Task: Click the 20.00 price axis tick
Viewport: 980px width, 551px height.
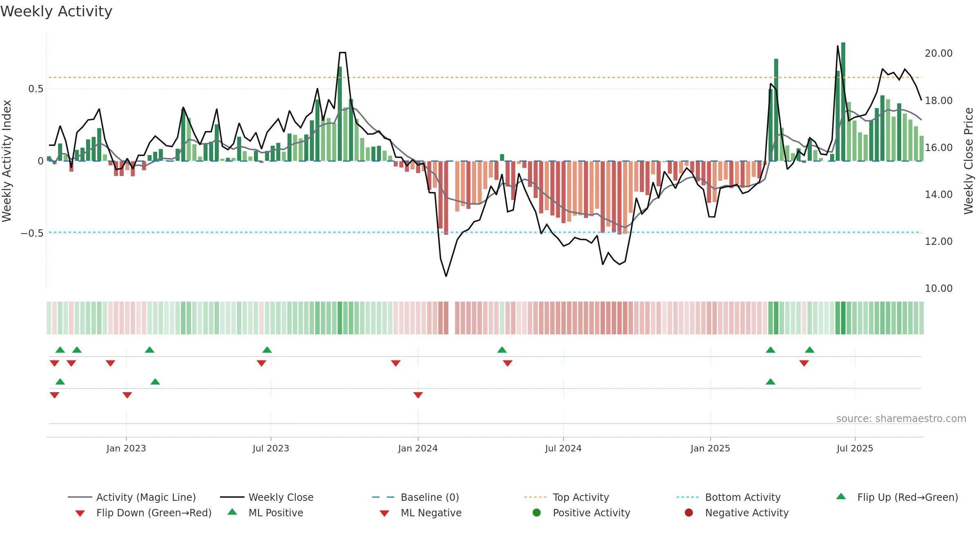Action: 938,53
